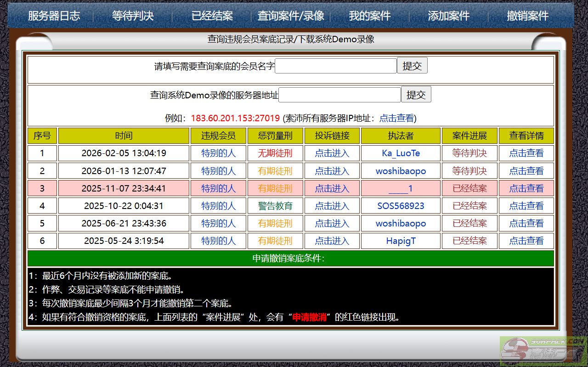The image size is (588, 367).
Task: Open enforcer Ka_LuoTe's profile link
Action: tap(401, 153)
